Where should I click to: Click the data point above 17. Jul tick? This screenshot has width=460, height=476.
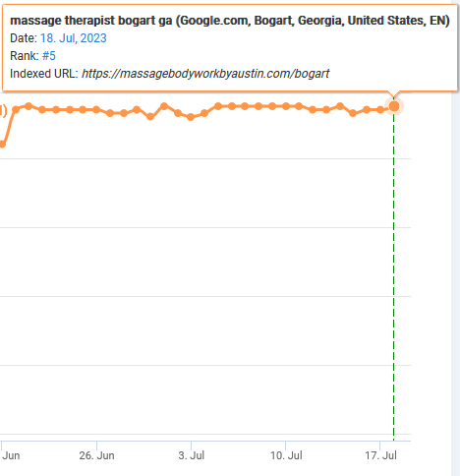(x=380, y=109)
